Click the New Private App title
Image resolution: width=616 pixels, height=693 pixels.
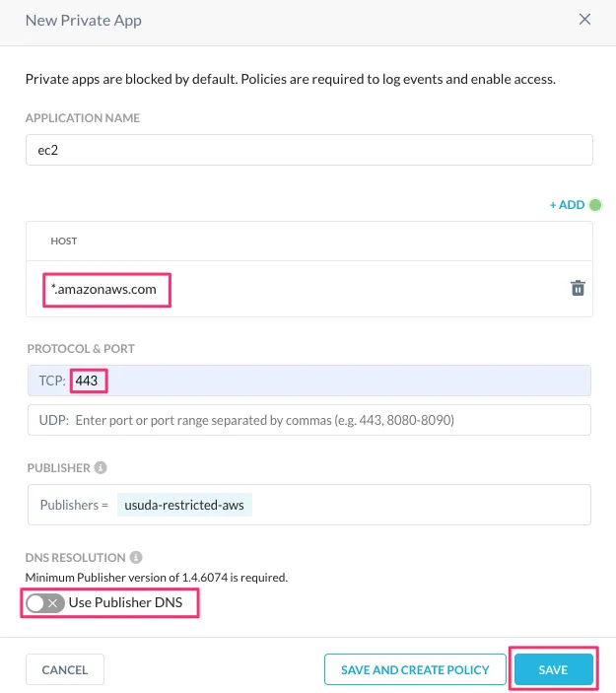pyautogui.click(x=83, y=20)
